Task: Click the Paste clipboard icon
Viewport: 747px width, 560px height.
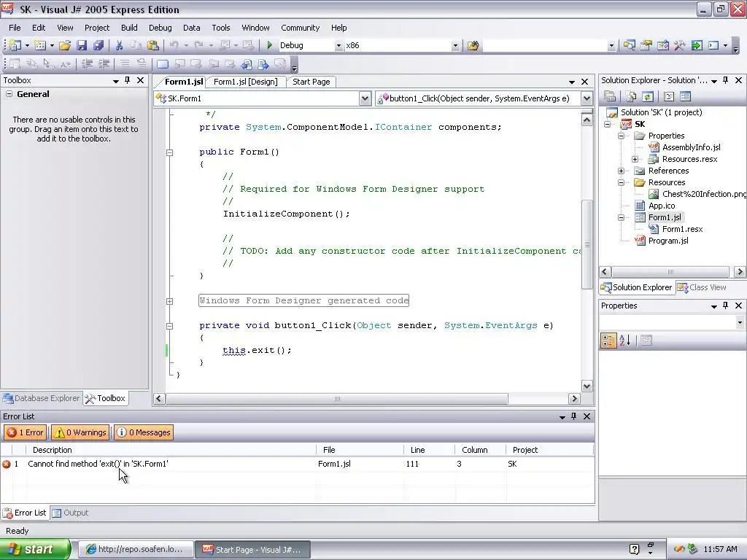Action: point(153,45)
